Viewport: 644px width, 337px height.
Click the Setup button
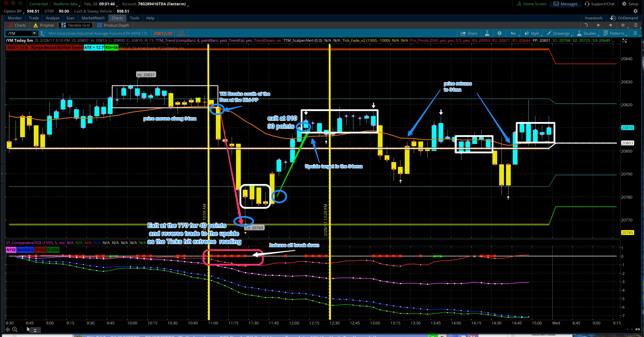pos(630,4)
